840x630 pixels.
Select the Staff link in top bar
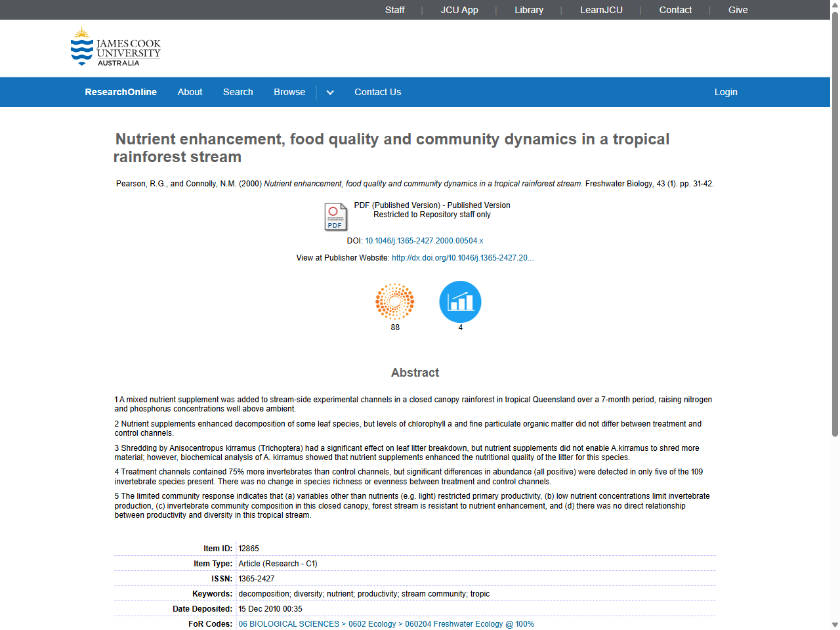[394, 10]
